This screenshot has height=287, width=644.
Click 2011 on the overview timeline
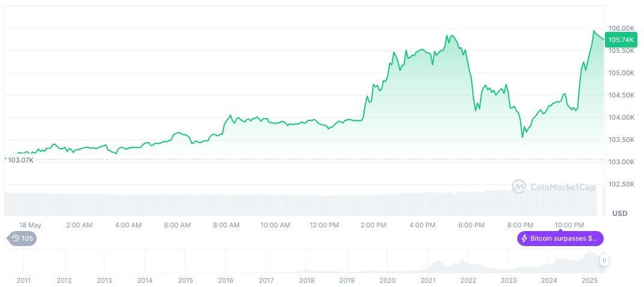point(23,280)
